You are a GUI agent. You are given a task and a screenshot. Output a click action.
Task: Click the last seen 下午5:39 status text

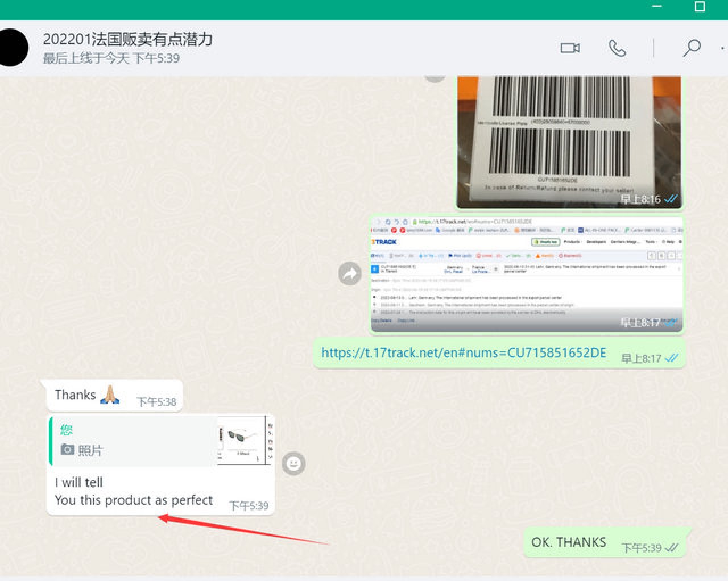pyautogui.click(x=111, y=58)
